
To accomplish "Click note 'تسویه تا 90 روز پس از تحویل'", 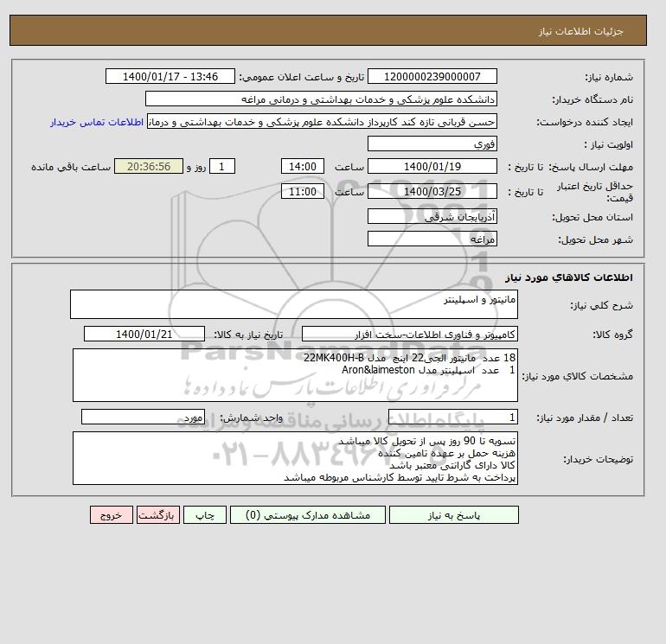I will point(426,441).
